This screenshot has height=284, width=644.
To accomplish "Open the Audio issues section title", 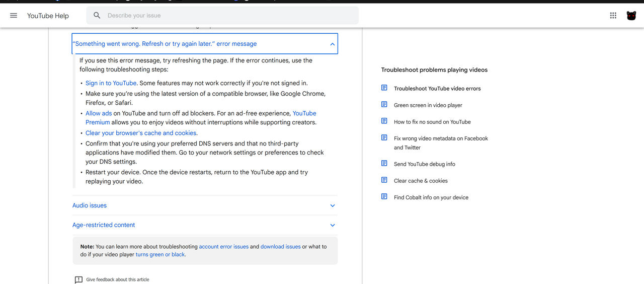I will click(x=90, y=205).
